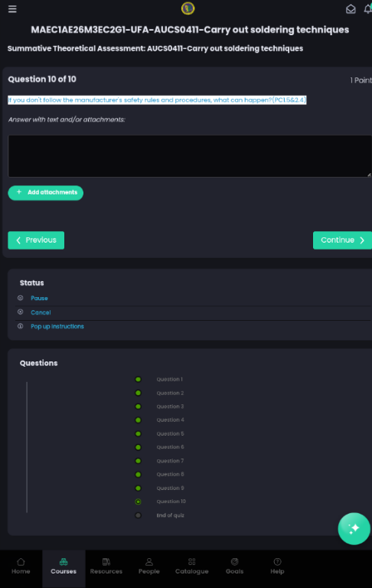Open Goals in bottom navigation
Viewport: 372px width, 588px height.
(234, 567)
